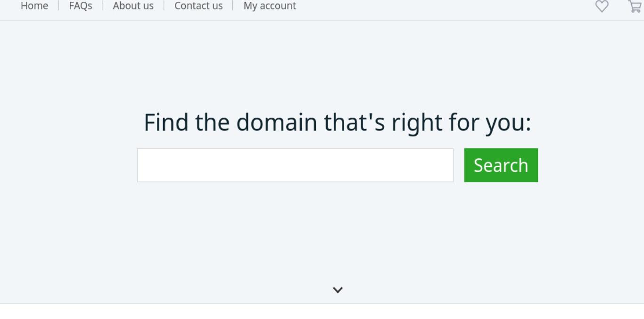Select FAQs in the navigation bar

click(x=81, y=6)
